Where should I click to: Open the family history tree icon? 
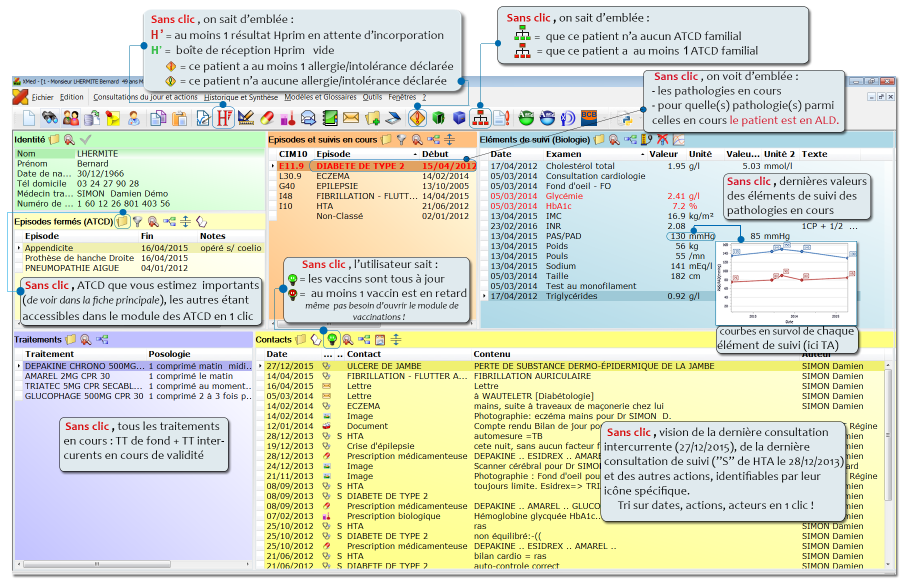click(x=480, y=118)
